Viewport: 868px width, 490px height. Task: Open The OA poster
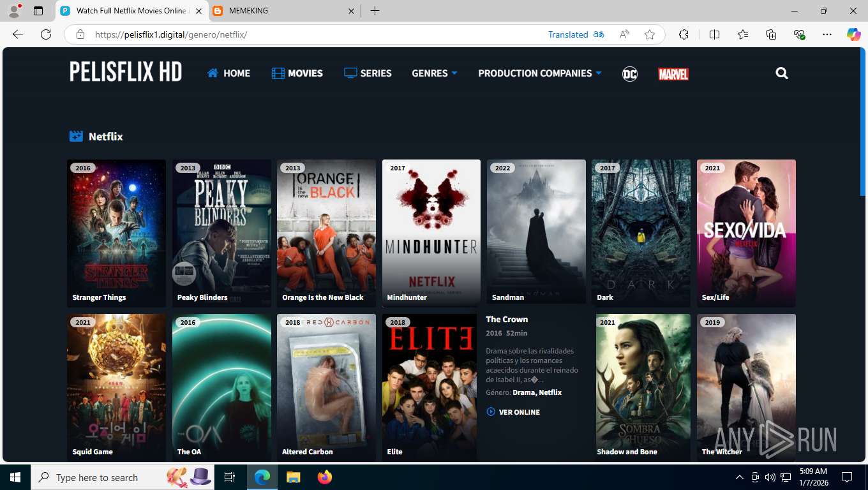[221, 387]
